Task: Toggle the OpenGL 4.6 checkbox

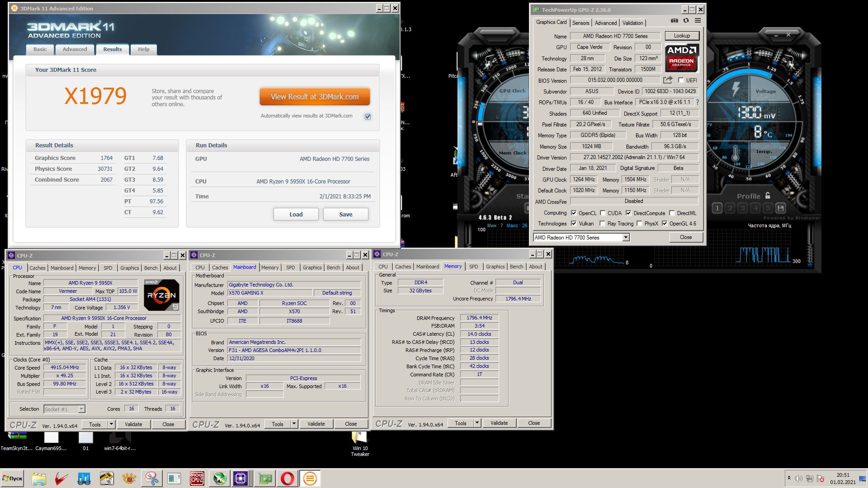Action: point(665,224)
